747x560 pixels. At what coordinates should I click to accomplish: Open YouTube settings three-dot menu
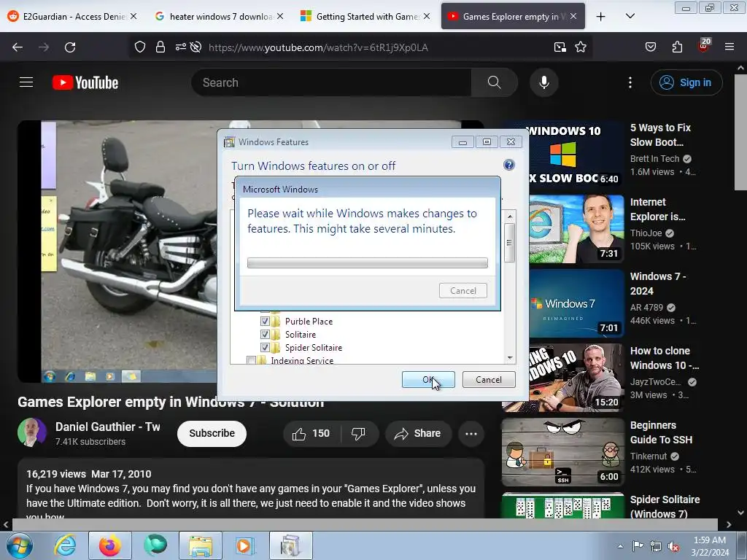630,82
